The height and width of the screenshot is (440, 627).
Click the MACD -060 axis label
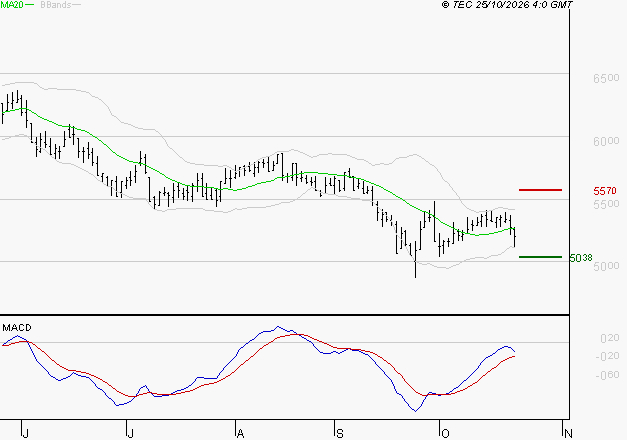coord(607,375)
